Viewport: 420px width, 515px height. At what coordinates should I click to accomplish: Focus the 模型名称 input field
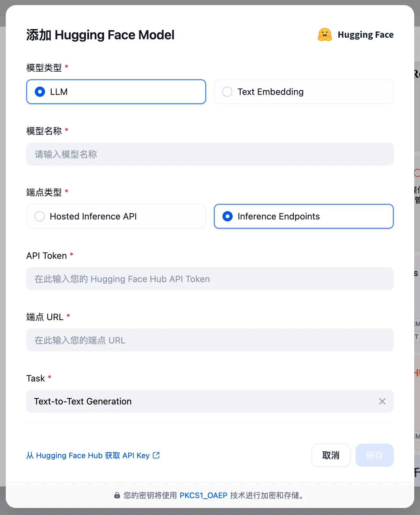210,154
